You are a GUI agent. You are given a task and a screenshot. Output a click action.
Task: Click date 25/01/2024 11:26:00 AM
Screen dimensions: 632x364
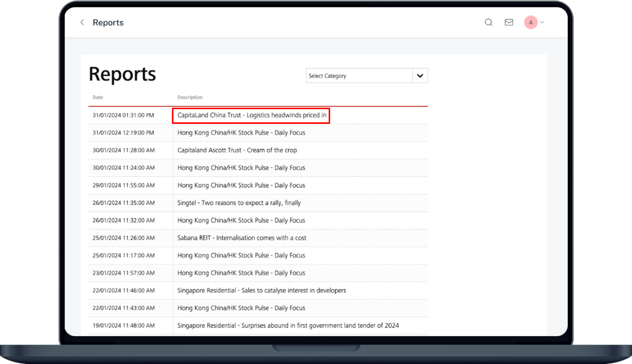click(123, 238)
